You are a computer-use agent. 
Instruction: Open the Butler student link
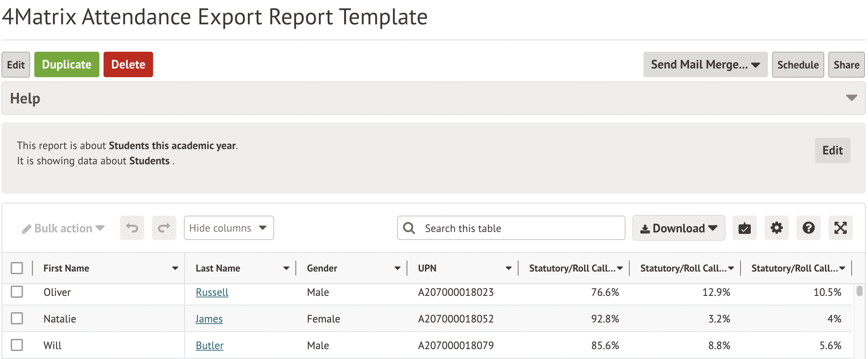pos(209,345)
